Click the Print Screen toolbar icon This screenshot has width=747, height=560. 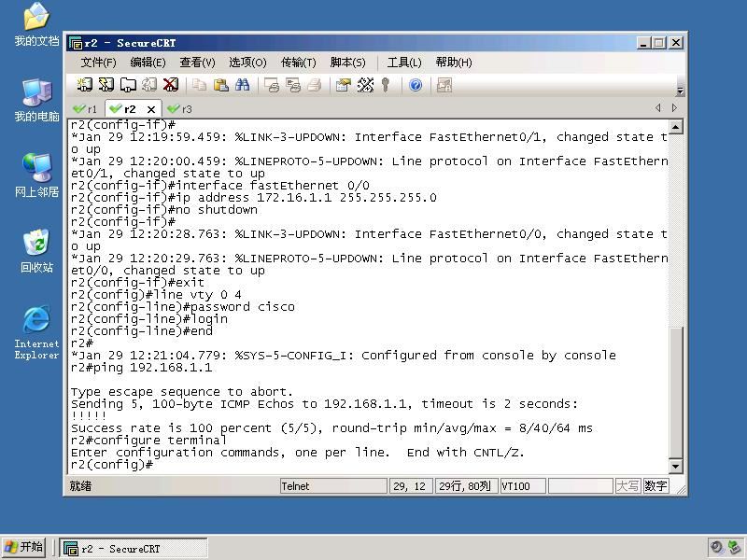coord(272,85)
